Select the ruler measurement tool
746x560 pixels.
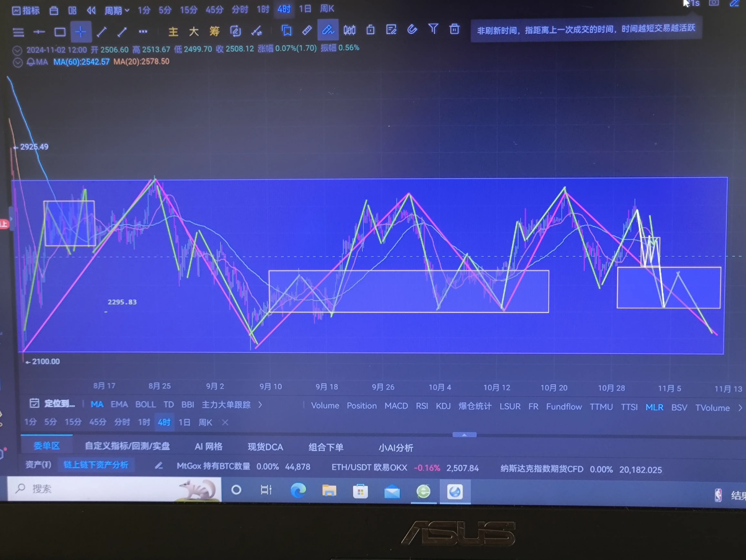pyautogui.click(x=307, y=31)
